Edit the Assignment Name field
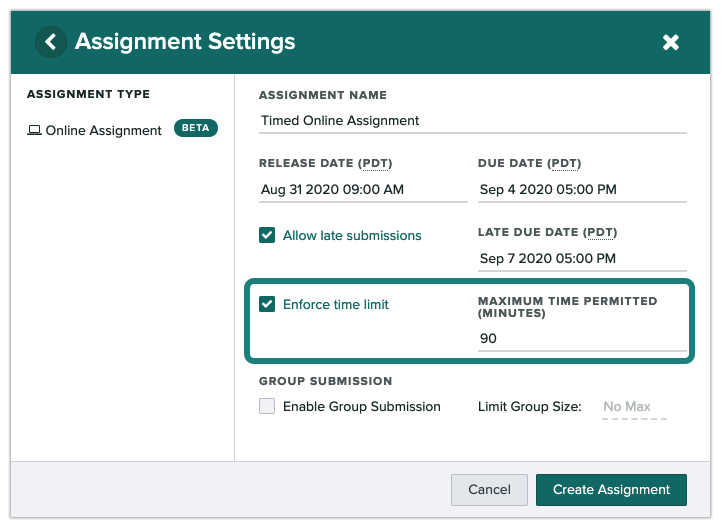The image size is (722, 528). click(x=472, y=121)
